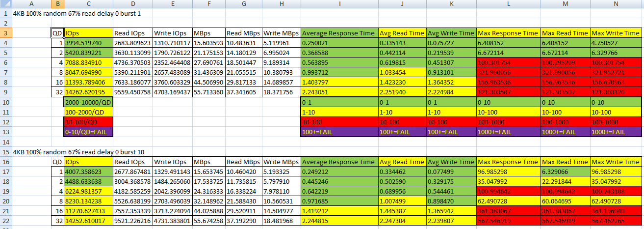Select column B header

tap(57, 4)
